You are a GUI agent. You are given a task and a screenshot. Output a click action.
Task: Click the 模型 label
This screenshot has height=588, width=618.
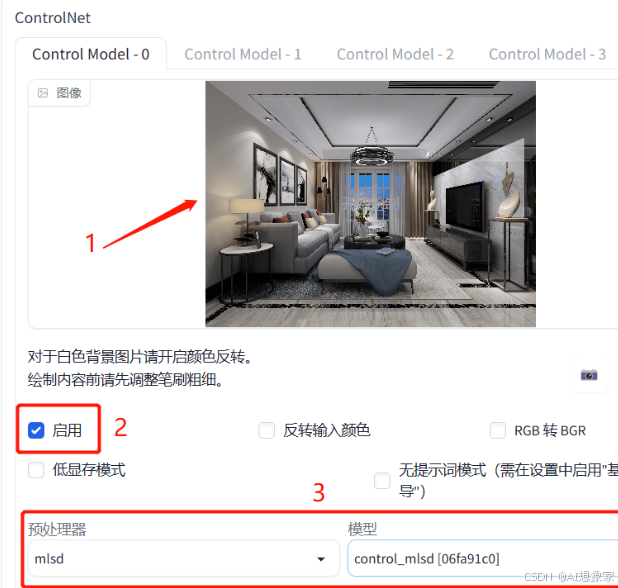click(x=362, y=529)
